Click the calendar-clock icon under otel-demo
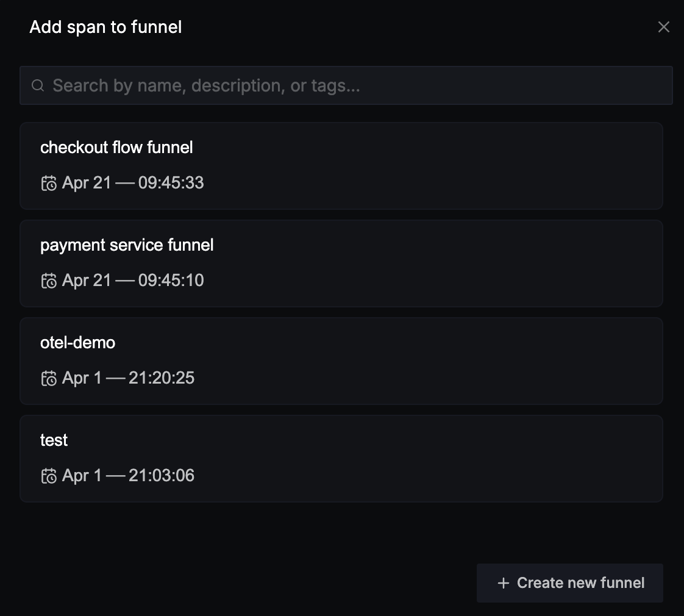Viewport: 684px width, 616px height. (x=49, y=379)
